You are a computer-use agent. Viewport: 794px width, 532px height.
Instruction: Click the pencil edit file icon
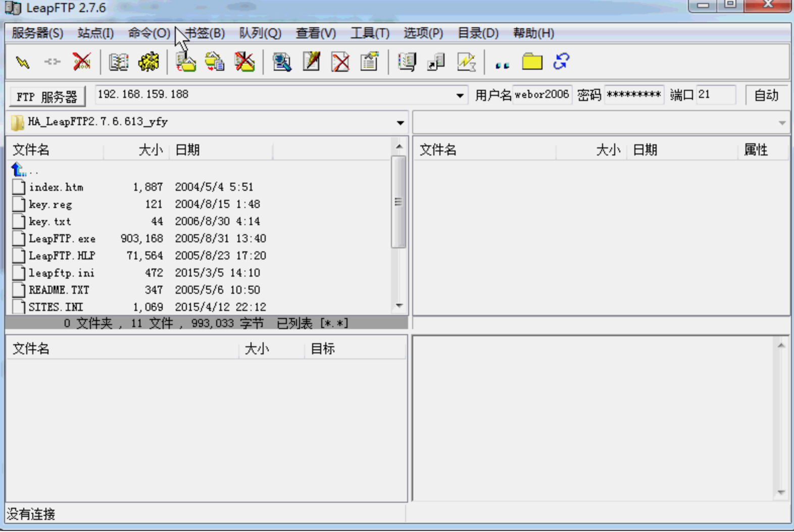(311, 62)
